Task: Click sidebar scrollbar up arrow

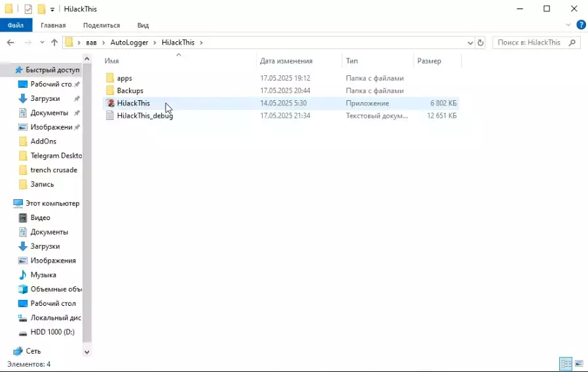Action: (86, 59)
